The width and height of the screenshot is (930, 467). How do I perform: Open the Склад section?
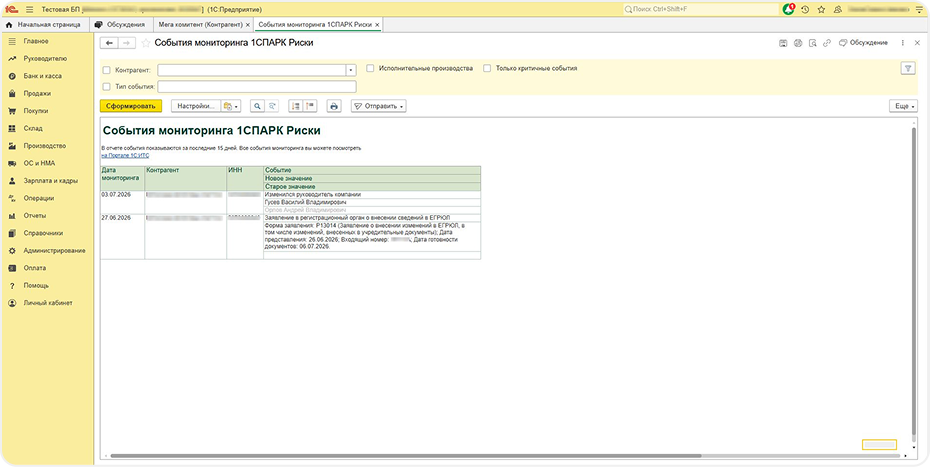(x=33, y=128)
